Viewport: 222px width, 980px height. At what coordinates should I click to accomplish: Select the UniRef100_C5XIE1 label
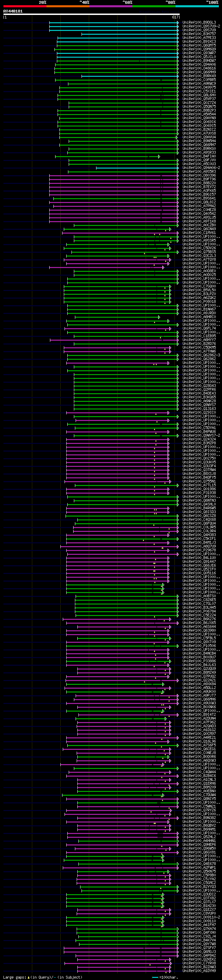tap(199, 91)
